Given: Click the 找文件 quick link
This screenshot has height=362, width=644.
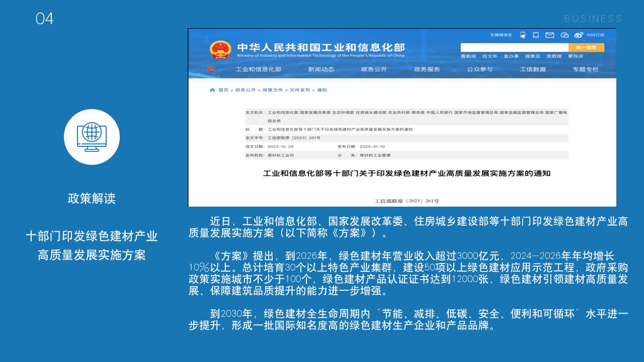Looking at the screenshot, I should tap(490, 56).
